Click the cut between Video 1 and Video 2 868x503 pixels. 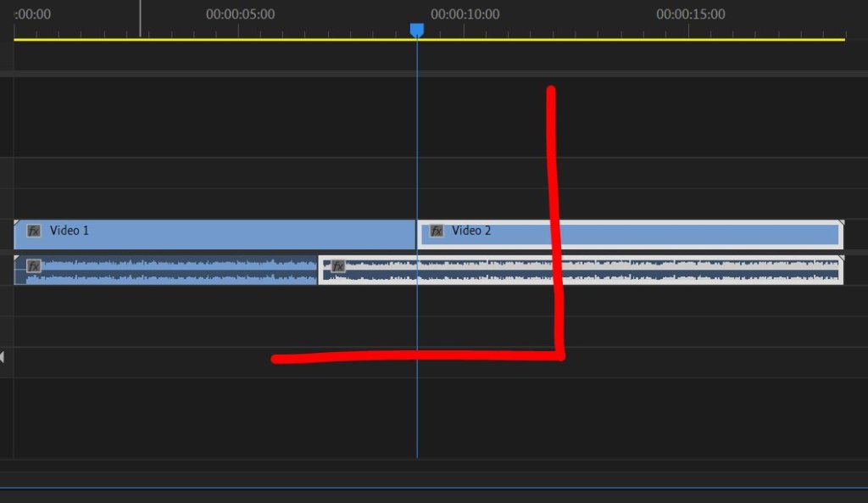point(416,234)
